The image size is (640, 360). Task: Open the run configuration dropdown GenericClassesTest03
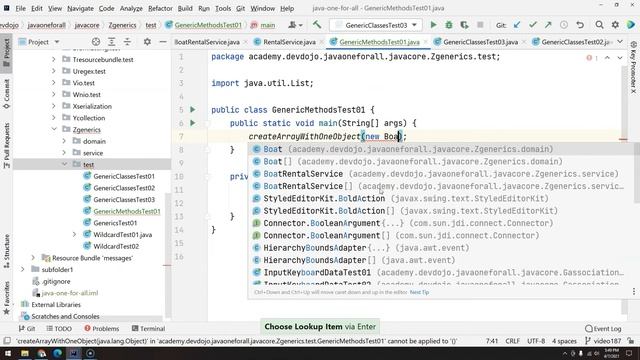pos(376,25)
